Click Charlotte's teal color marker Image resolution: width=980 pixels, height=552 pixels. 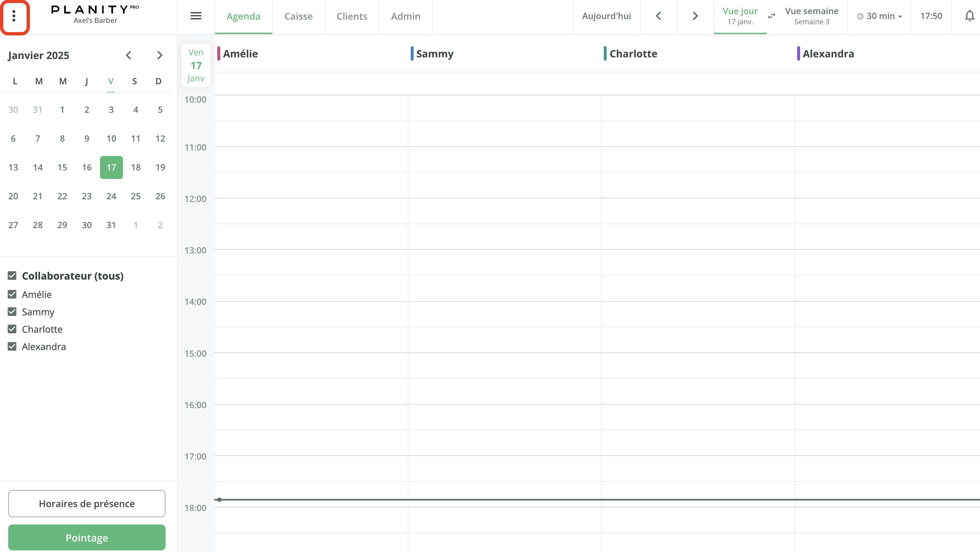point(605,54)
